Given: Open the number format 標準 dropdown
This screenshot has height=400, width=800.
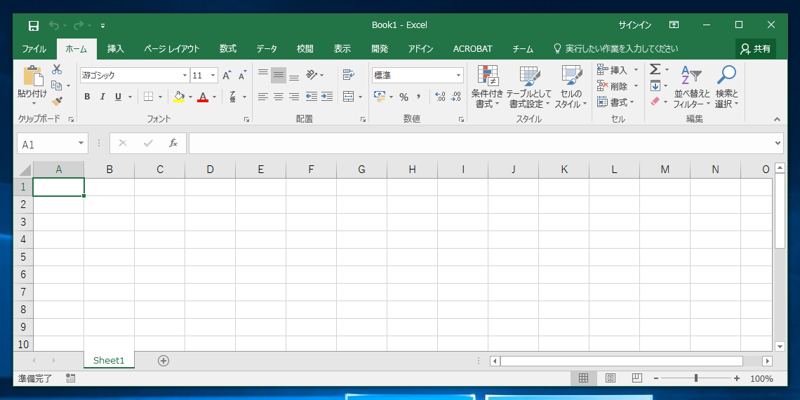Looking at the screenshot, I should pyautogui.click(x=458, y=76).
